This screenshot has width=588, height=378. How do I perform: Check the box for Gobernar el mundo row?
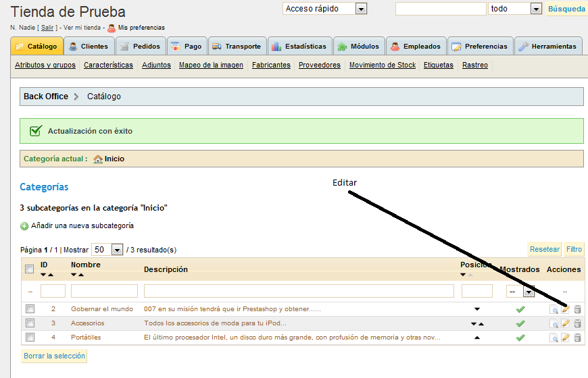click(x=30, y=308)
